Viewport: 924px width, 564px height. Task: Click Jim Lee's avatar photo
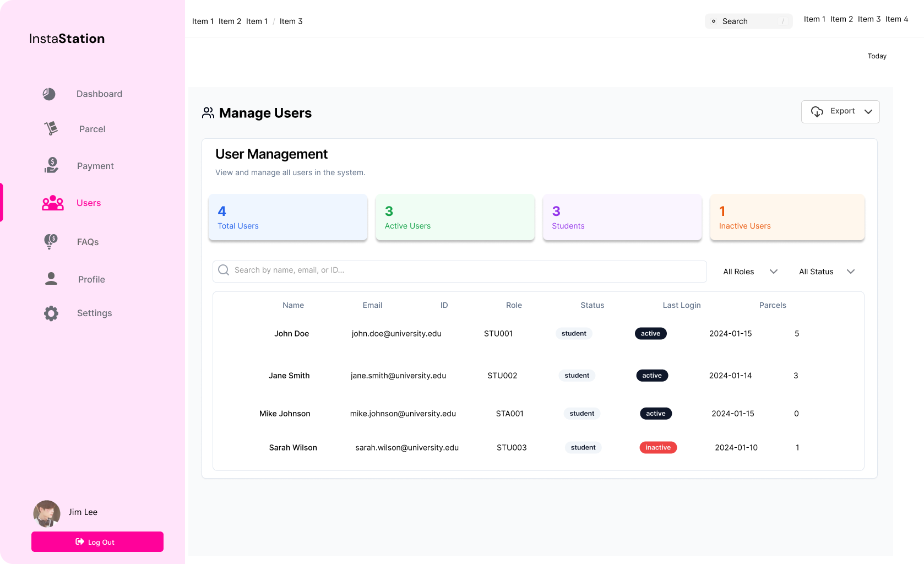(47, 513)
